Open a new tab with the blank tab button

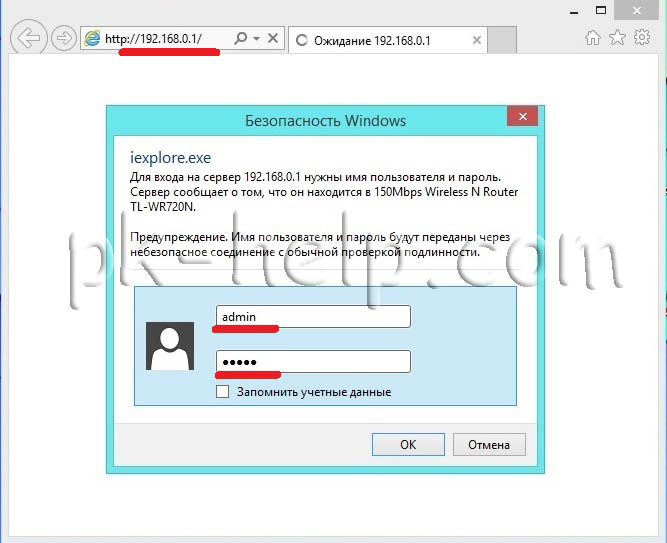[502, 40]
